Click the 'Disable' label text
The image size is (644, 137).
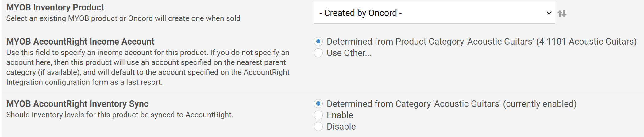341,127
